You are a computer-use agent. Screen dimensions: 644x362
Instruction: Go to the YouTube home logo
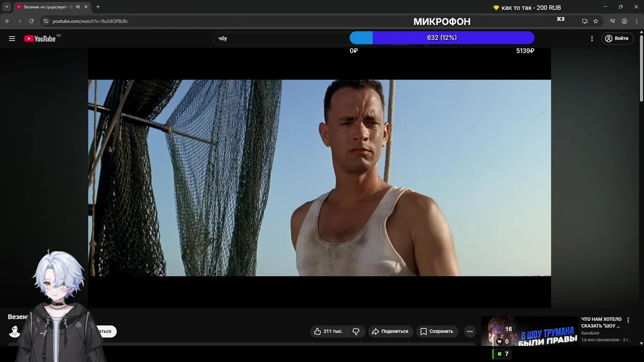click(x=40, y=38)
